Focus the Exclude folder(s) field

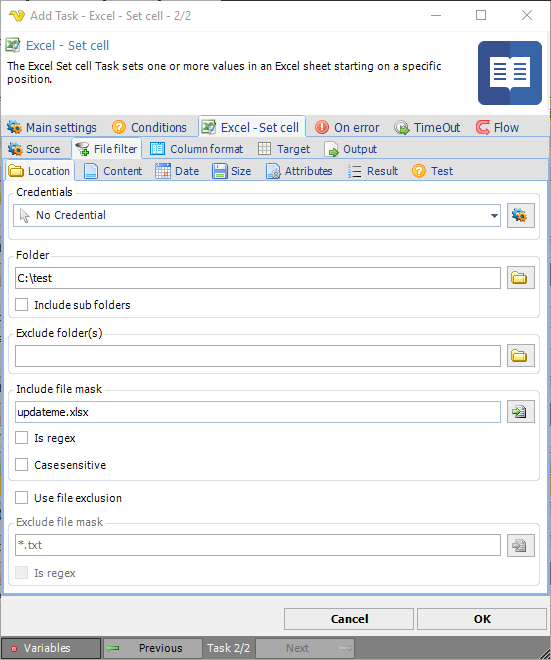pos(258,356)
